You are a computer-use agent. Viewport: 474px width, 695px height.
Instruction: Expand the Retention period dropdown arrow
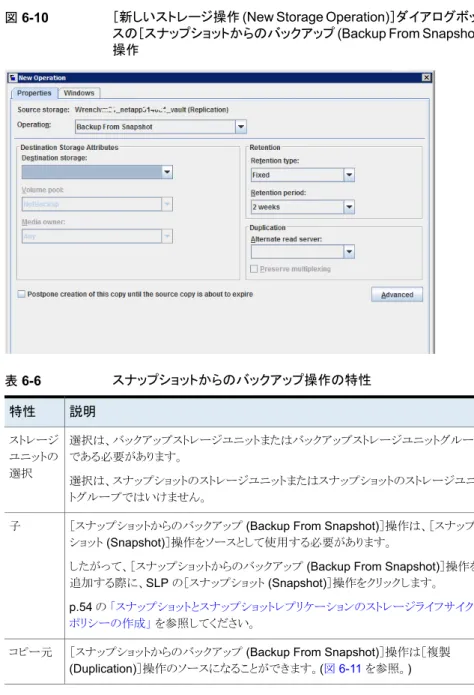[x=349, y=207]
